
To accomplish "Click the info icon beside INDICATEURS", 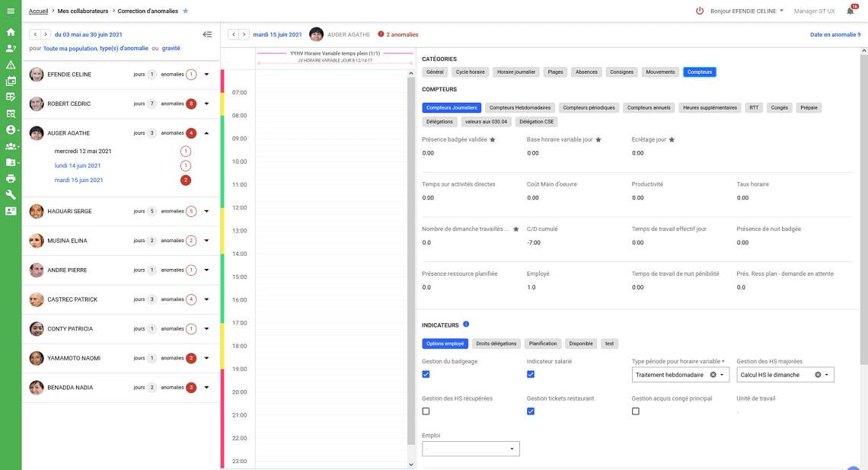I will (x=466, y=325).
